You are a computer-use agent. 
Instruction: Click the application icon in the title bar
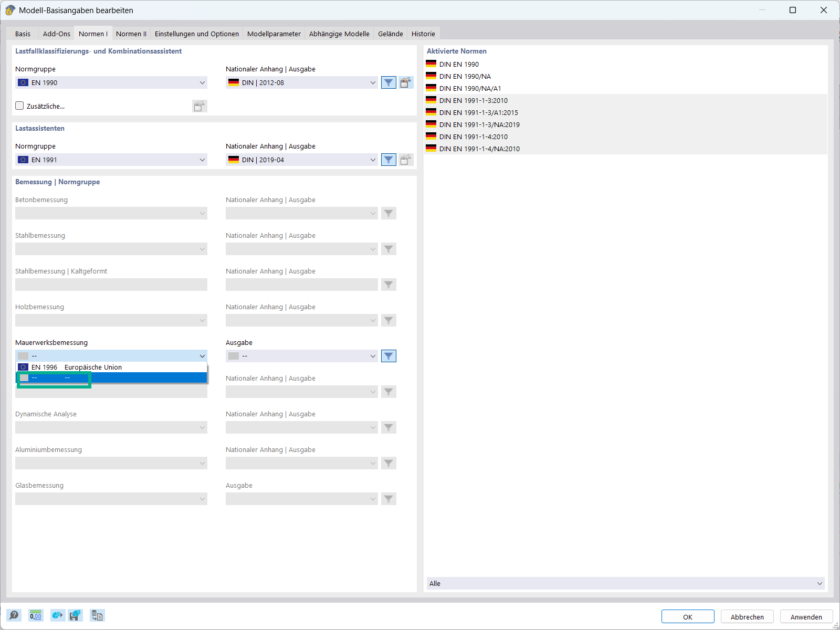coord(10,10)
